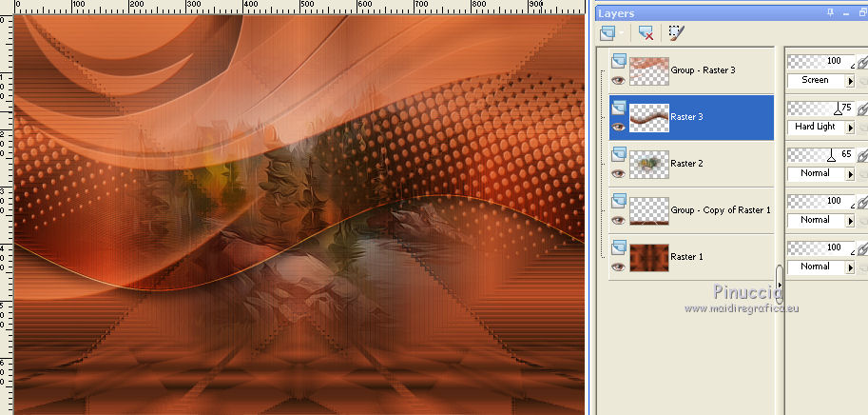Click opacity slider of Group - Copy of Raster 1
868x415 pixels.
coord(821,201)
